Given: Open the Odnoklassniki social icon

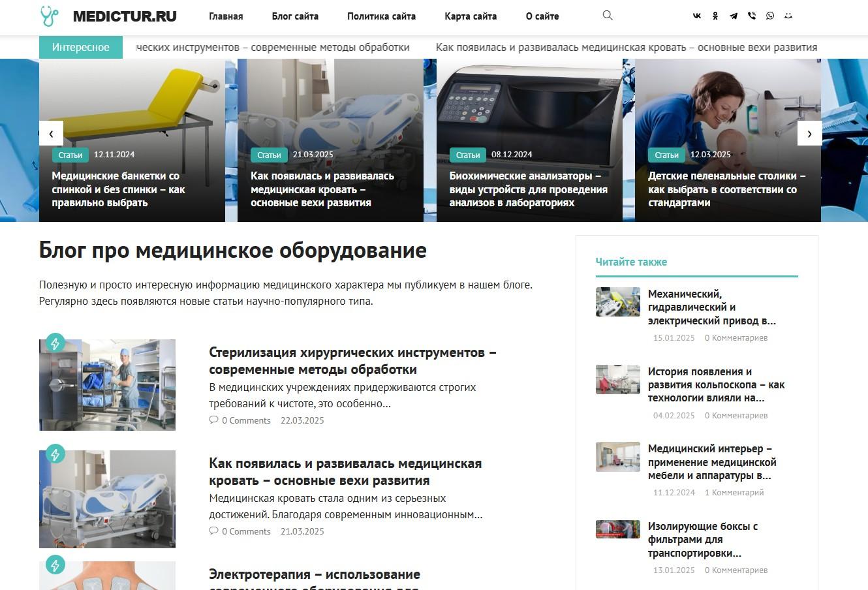Looking at the screenshot, I should pyautogui.click(x=715, y=16).
